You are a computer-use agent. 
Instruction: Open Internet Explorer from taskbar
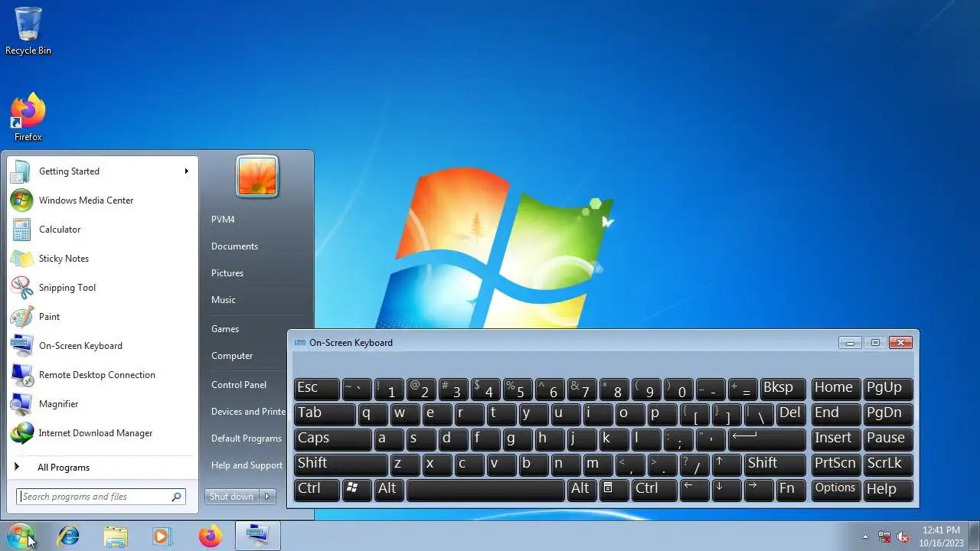[69, 536]
